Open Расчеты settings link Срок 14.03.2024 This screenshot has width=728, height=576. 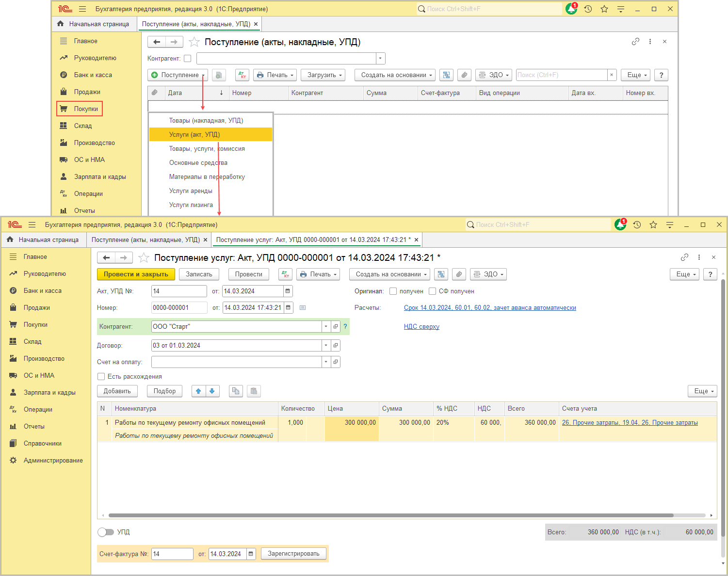490,308
